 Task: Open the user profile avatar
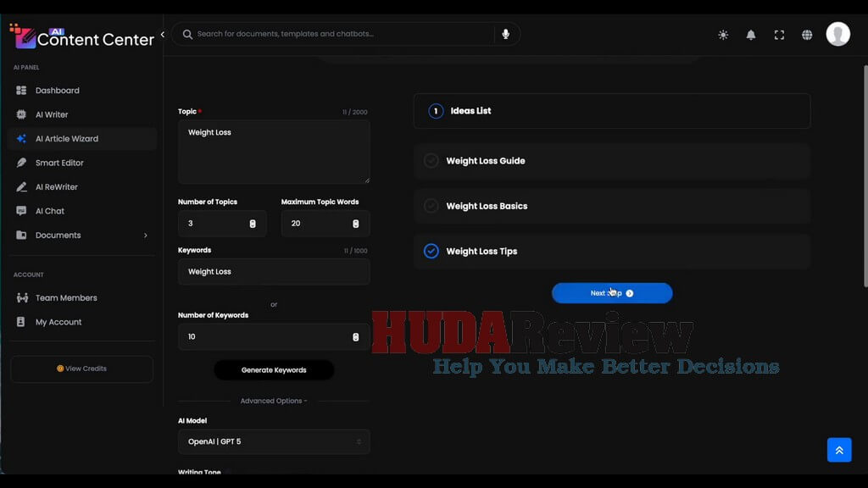(838, 34)
